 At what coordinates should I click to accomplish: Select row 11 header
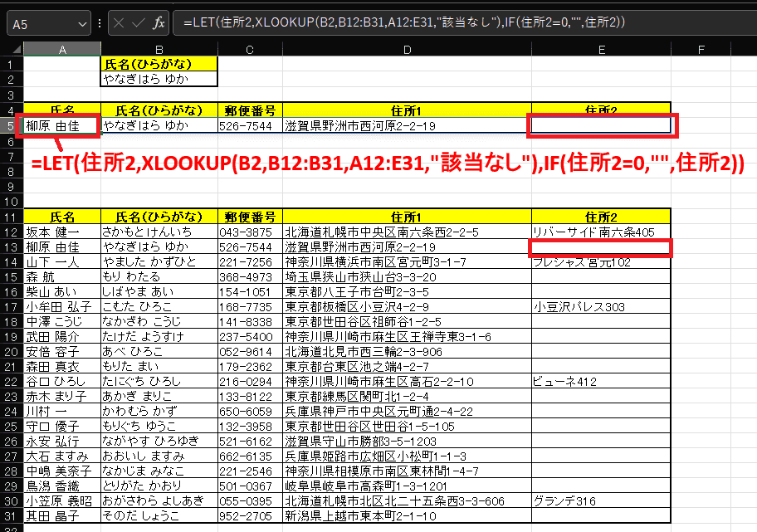(x=12, y=216)
